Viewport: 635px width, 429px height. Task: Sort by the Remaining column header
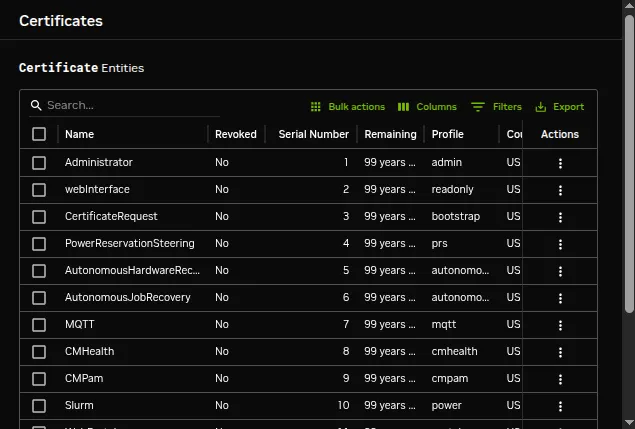coord(390,134)
